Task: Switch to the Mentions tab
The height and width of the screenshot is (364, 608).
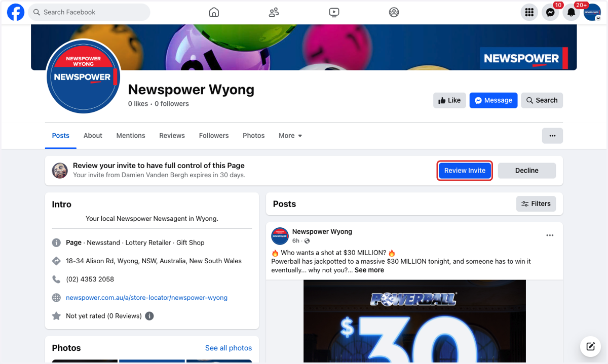Action: 131,136
